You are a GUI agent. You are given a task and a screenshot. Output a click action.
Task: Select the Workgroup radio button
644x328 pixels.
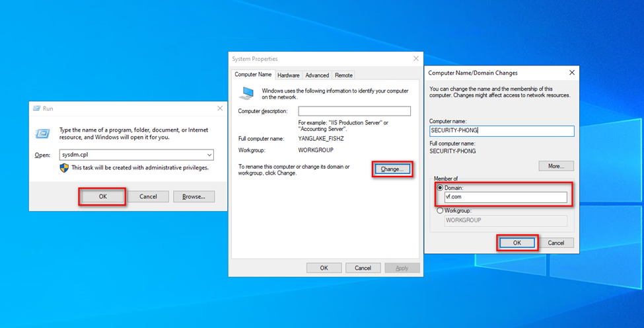(440, 210)
